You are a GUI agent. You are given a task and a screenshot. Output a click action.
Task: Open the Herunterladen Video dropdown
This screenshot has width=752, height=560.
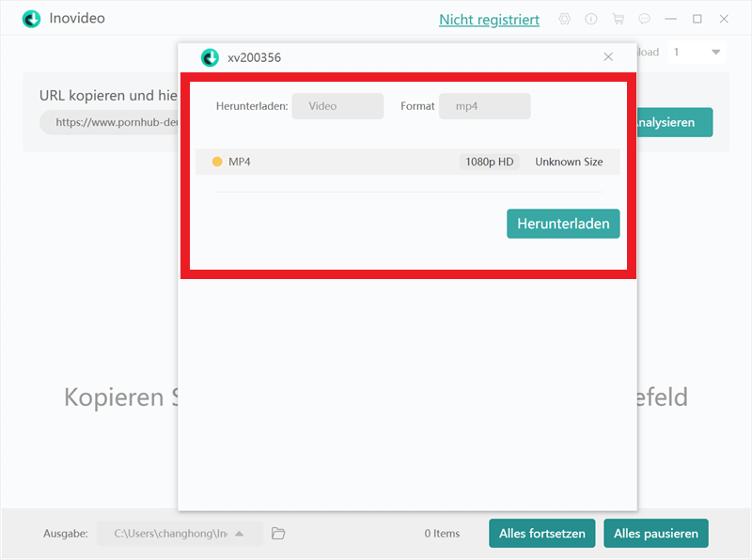click(337, 106)
